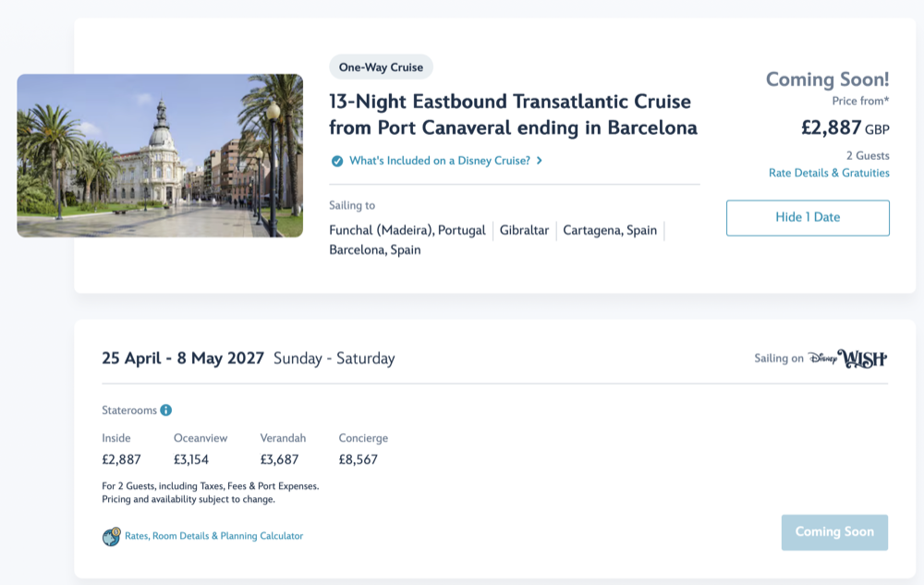Click the Cartagena cruise destination photo
924x585 pixels.
(160, 155)
